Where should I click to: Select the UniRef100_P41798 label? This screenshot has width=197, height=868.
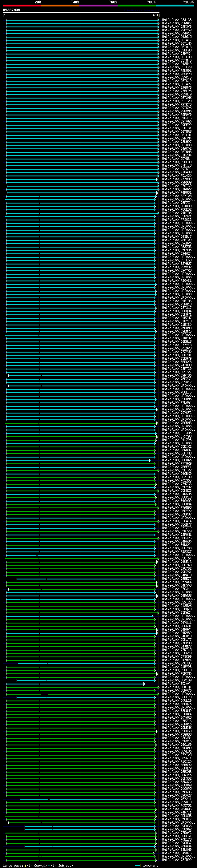point(177,440)
